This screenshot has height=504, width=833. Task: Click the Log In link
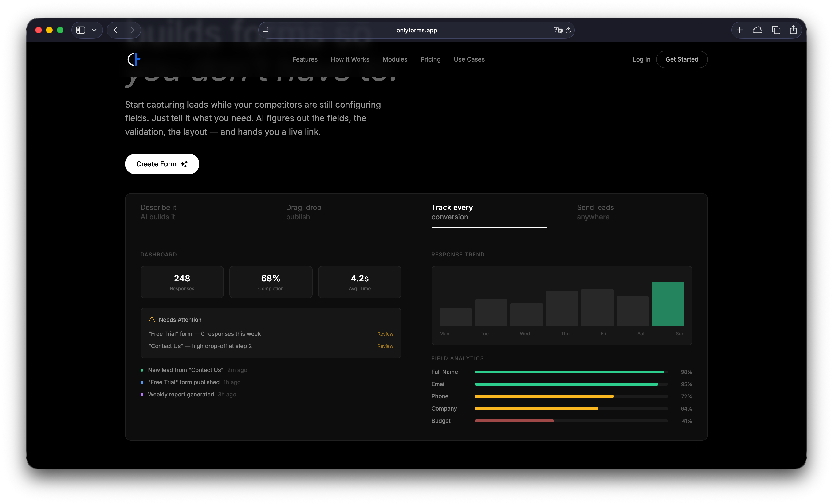(641, 59)
